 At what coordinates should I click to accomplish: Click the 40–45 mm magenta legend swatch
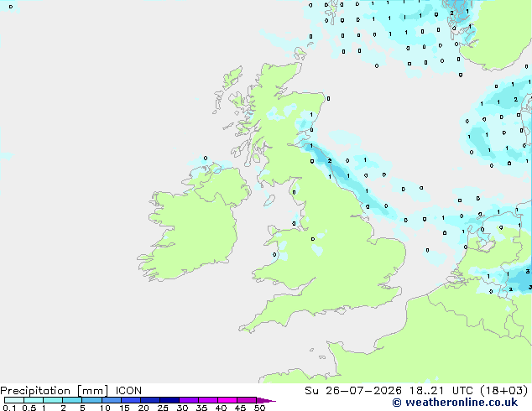click(x=227, y=400)
